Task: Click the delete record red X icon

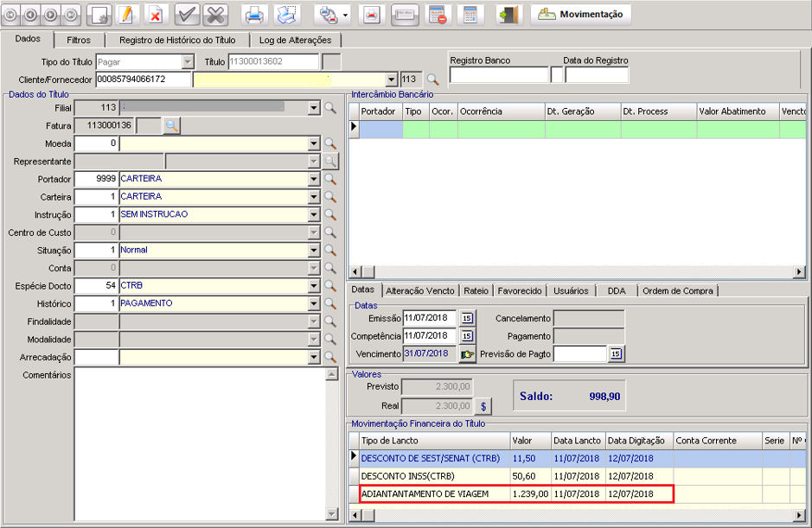Action: (155, 15)
